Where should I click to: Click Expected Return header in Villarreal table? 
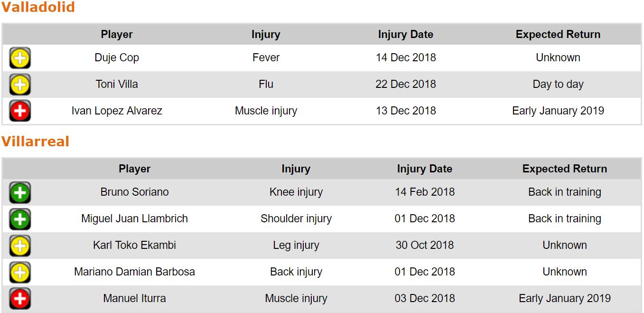click(564, 169)
